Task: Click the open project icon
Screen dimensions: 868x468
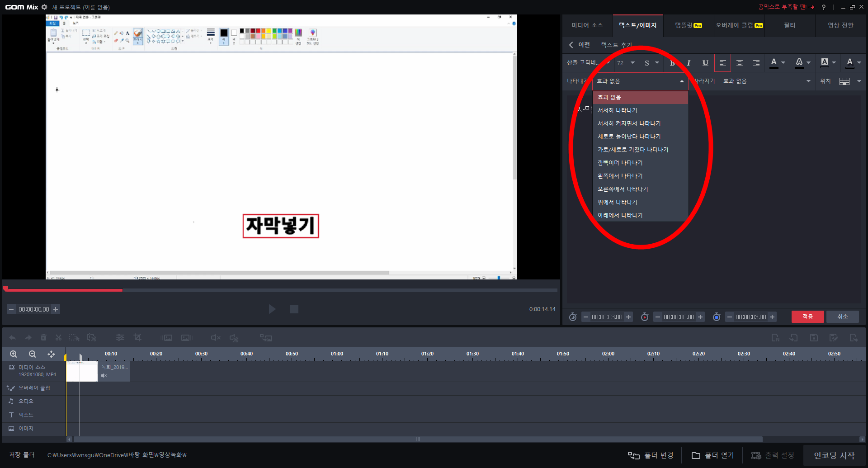Action: [x=793, y=338]
